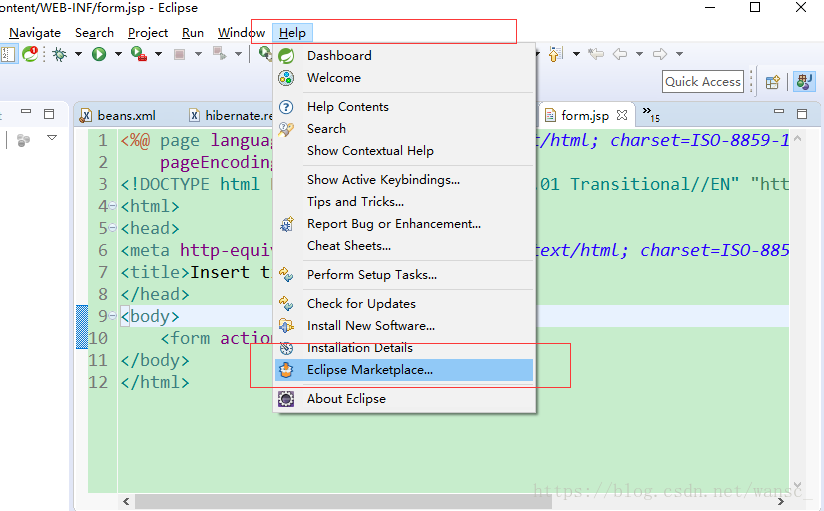The width and height of the screenshot is (824, 511).
Task: Switch to the hibernate.re editor tab
Action: [231, 116]
